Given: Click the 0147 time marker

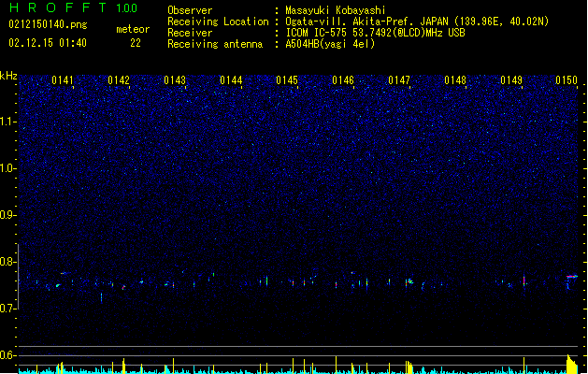Looking at the screenshot, I should point(399,80).
